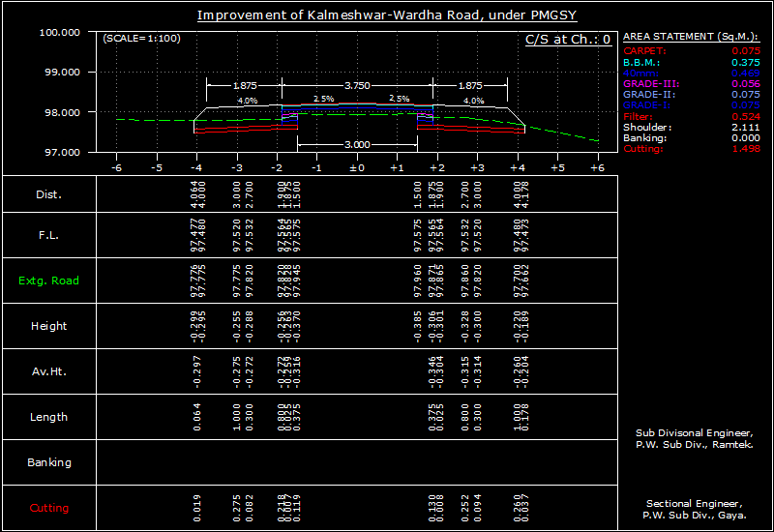The image size is (774, 532).
Task: Click the 'GRADE-II:' legend entry
Action: click(649, 94)
